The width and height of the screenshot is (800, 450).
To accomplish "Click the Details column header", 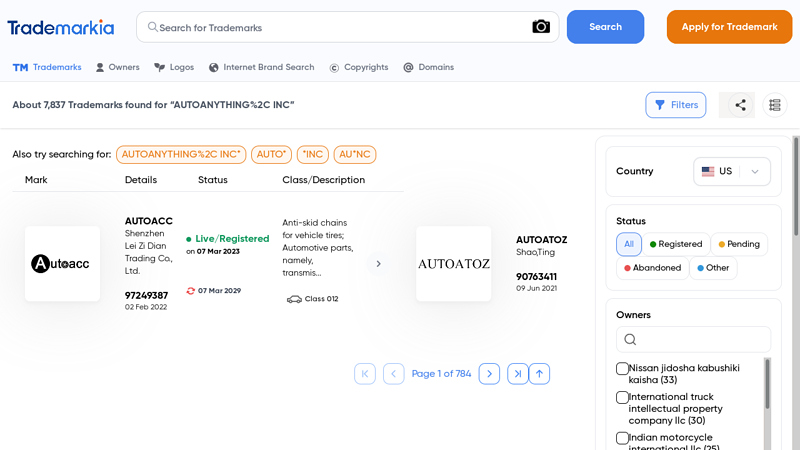I will (141, 180).
